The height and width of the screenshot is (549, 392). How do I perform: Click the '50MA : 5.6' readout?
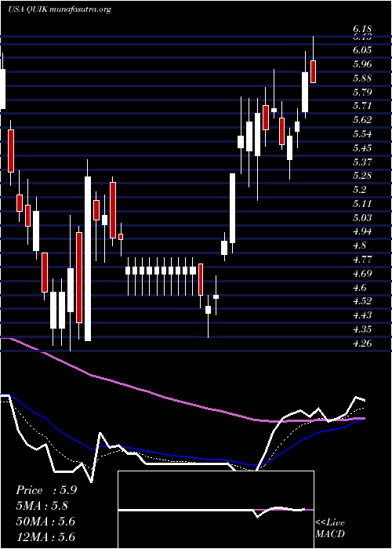point(45,522)
